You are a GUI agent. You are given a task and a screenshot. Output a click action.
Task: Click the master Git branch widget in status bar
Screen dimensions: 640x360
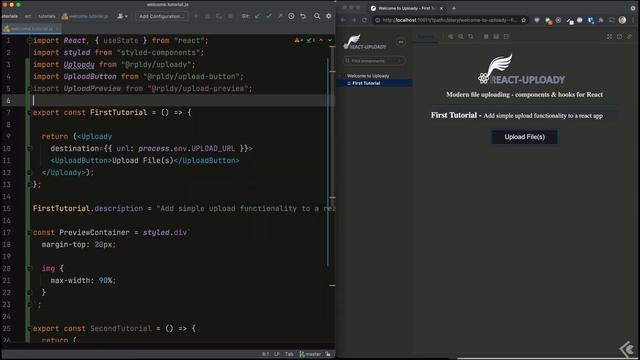pyautogui.click(x=311, y=354)
